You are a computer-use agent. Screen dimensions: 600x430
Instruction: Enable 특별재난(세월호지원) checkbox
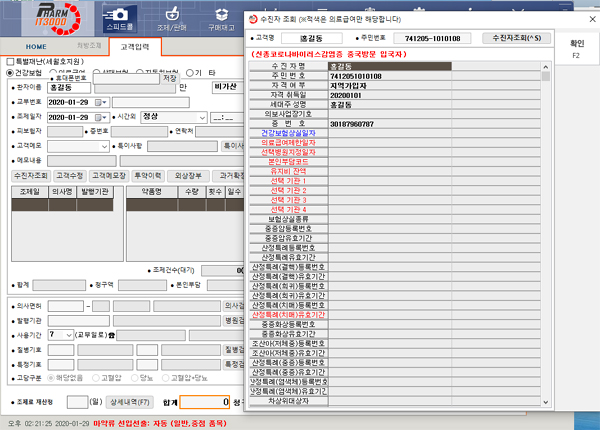pos(10,62)
